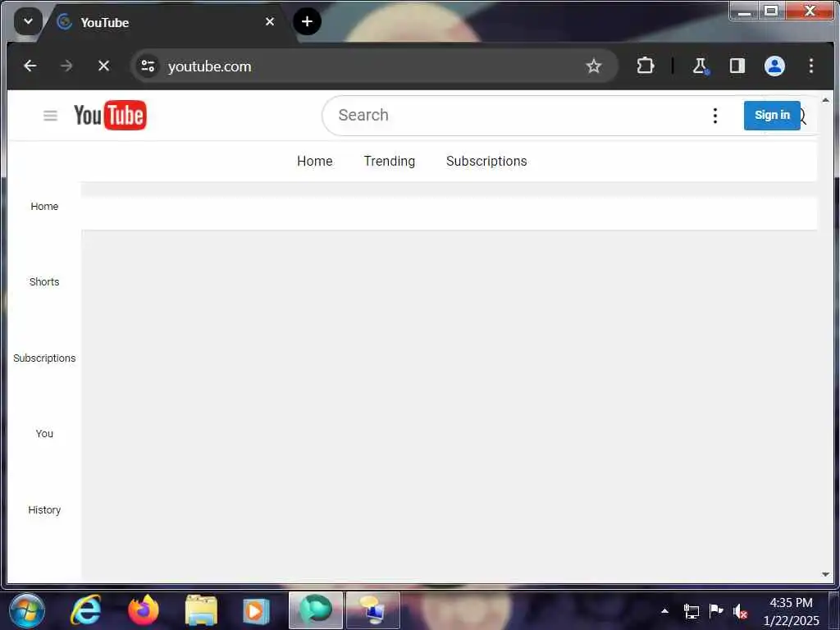
Task: Open the YouTube hamburger guide menu
Action: (50, 115)
